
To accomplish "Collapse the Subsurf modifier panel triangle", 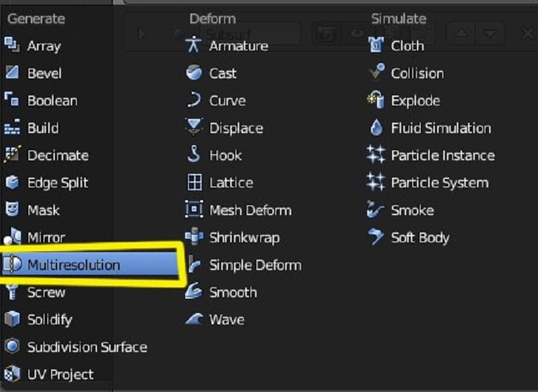I will pyautogui.click(x=142, y=34).
